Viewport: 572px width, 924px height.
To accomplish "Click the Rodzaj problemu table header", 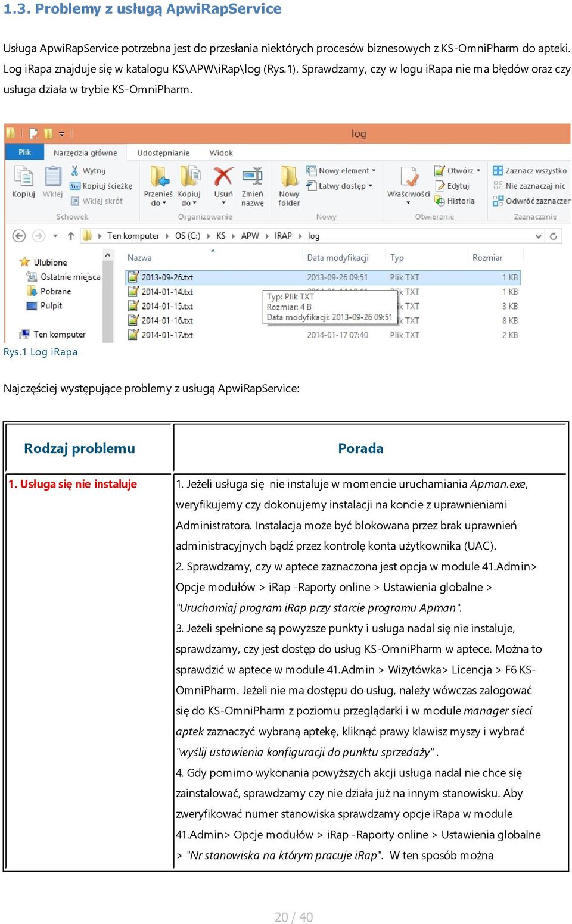I will [x=79, y=448].
